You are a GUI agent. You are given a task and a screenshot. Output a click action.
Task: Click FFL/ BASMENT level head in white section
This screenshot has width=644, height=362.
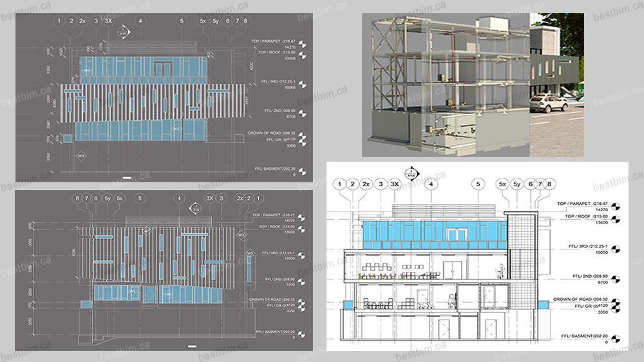pos(615,339)
